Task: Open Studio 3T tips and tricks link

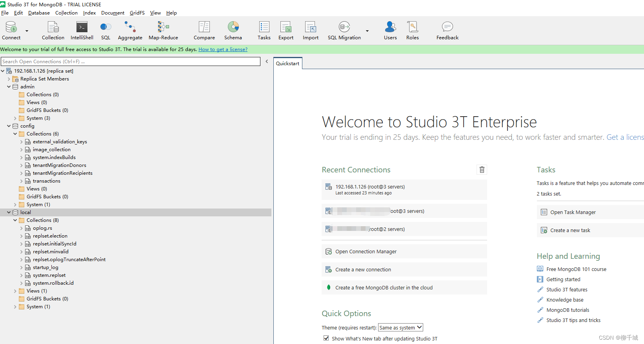Action: pyautogui.click(x=573, y=320)
